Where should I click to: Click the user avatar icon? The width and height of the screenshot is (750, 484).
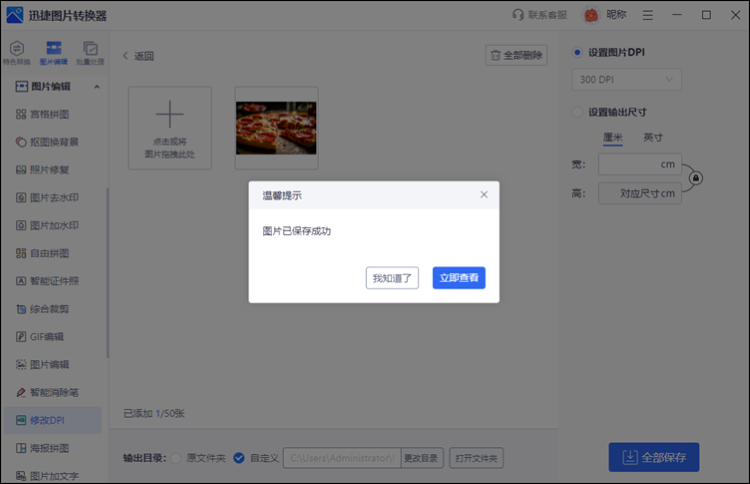[591, 15]
